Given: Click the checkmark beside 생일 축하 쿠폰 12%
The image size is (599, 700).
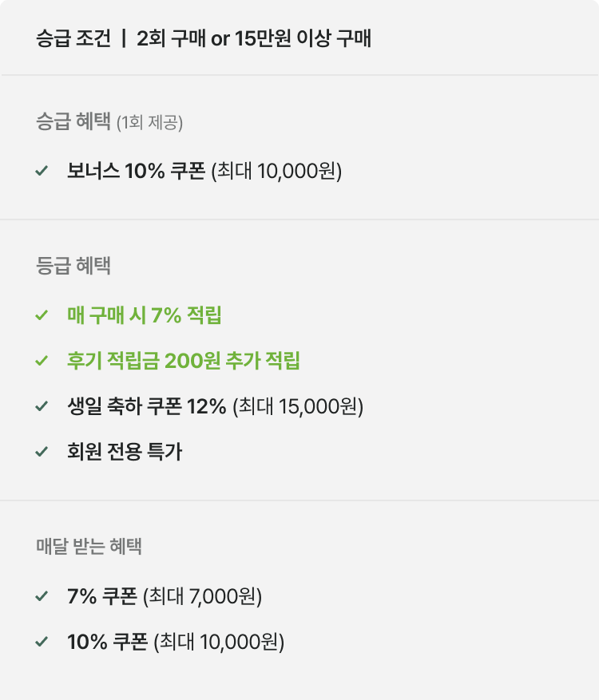Looking at the screenshot, I should (42, 407).
